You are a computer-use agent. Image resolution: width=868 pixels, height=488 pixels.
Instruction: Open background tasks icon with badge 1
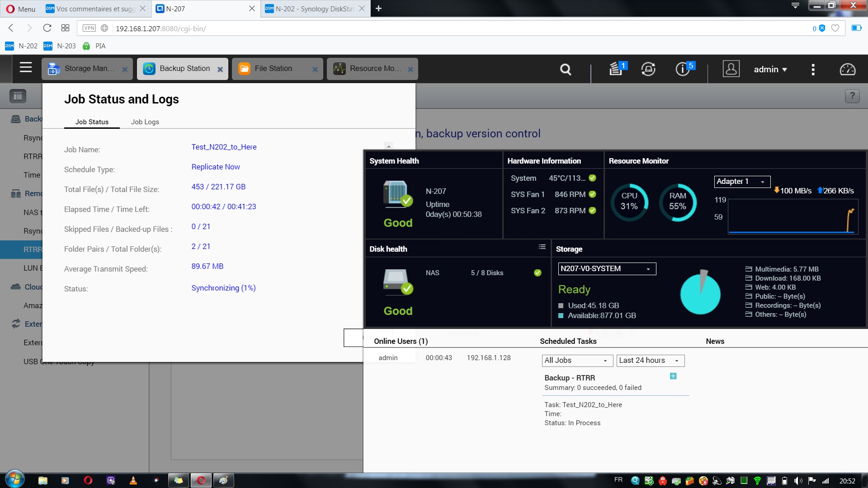coord(616,69)
